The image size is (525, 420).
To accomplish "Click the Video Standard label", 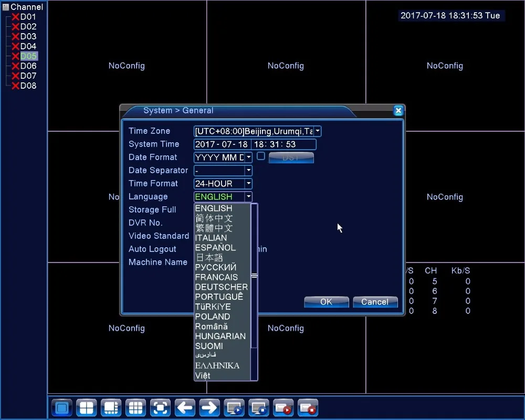I will click(159, 236).
